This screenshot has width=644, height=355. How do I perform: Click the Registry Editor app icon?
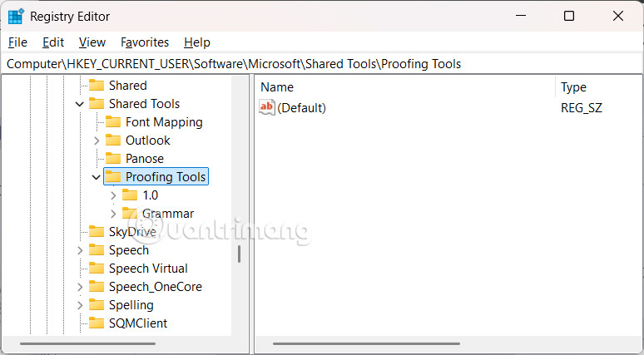tap(16, 17)
